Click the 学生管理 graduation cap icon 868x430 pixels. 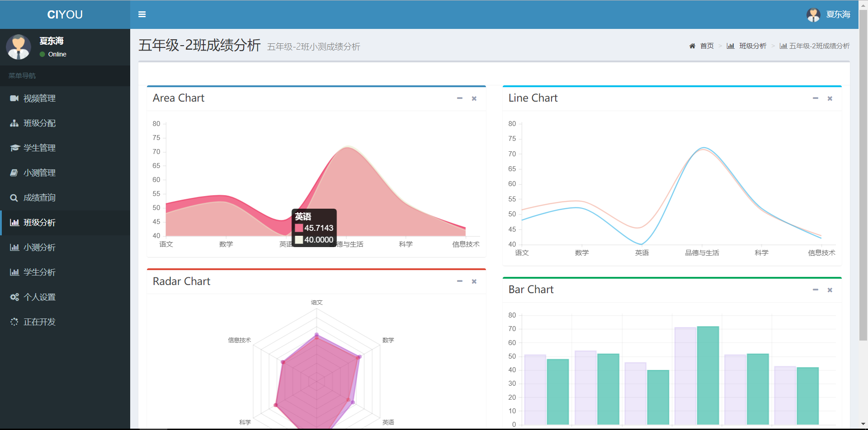click(14, 148)
